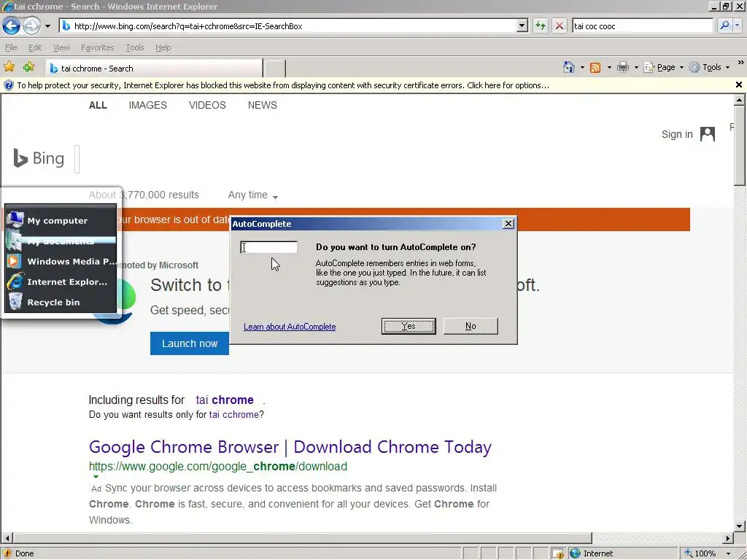747x560 pixels.
Task: Click the Internet zone globe in status bar
Action: [576, 553]
